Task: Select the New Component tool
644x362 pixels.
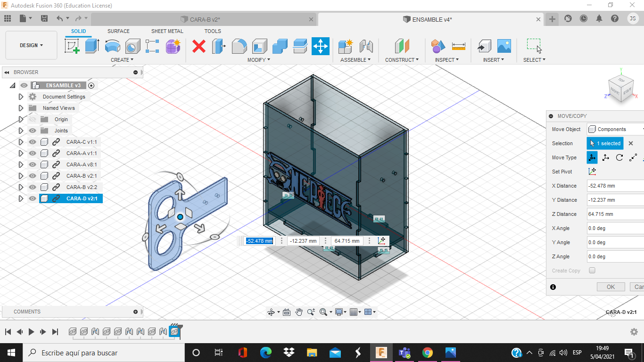Action: 346,46
